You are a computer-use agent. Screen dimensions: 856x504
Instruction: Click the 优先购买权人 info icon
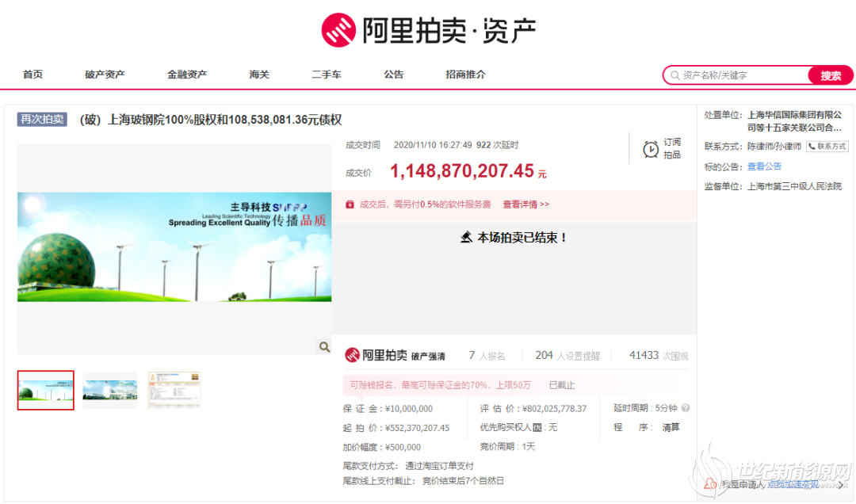click(537, 428)
